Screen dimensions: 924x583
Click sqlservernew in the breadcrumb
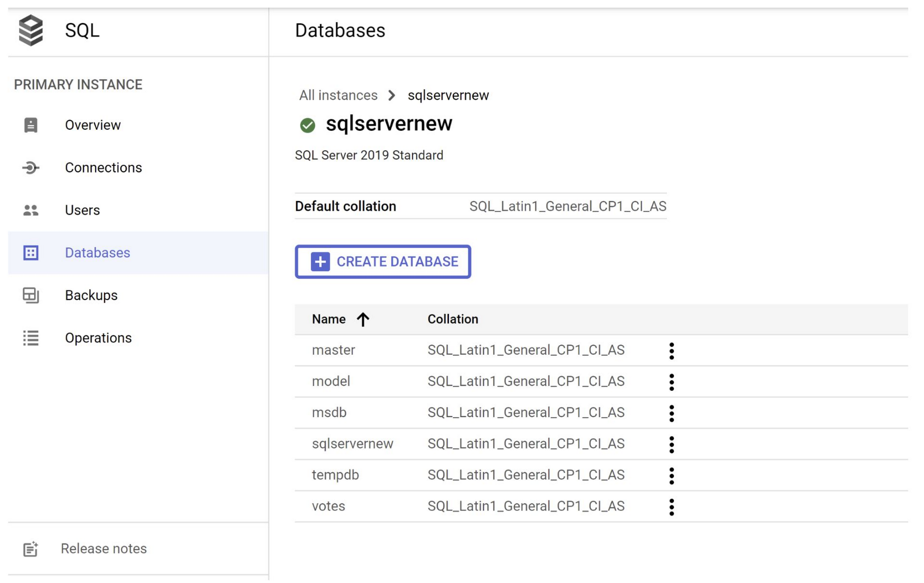point(448,95)
